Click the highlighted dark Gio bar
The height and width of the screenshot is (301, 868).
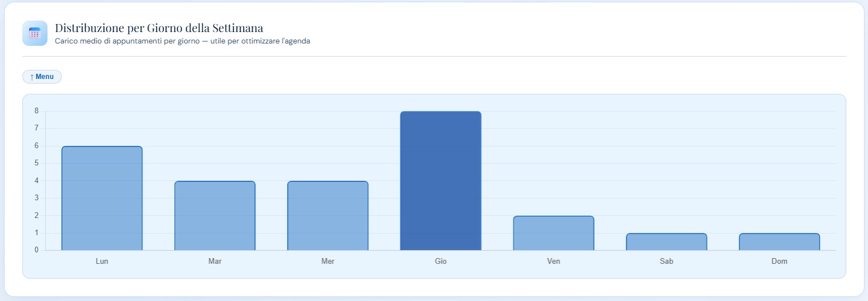click(440, 181)
